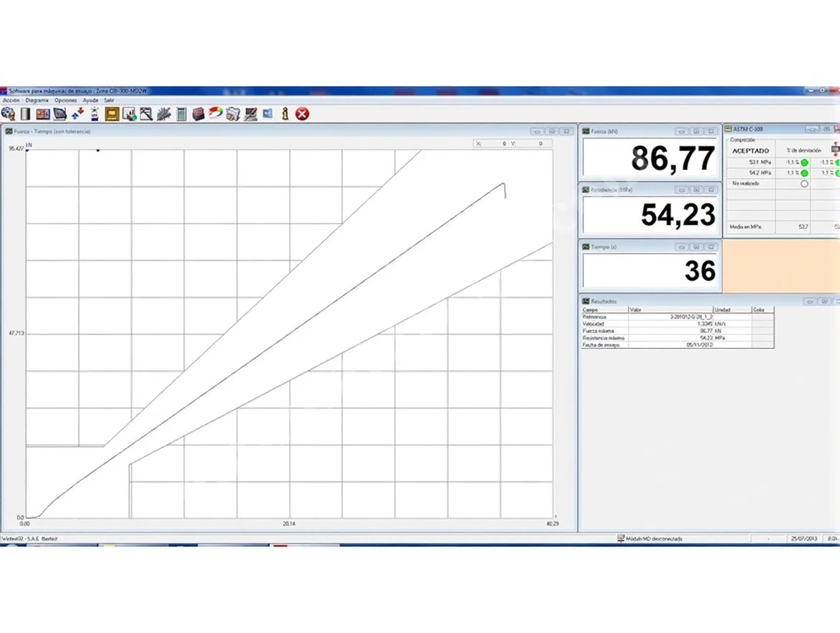Viewport: 840px width, 633px height.
Task: Open the calculator toolbar icon
Action: coord(181,114)
